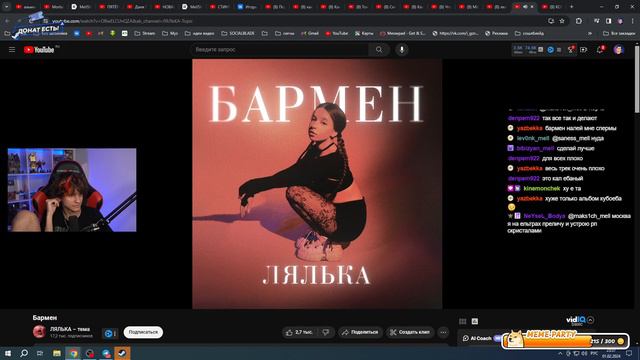Open the Chrome three-dot menu
Screen dimensions: 640x360
[632, 21]
